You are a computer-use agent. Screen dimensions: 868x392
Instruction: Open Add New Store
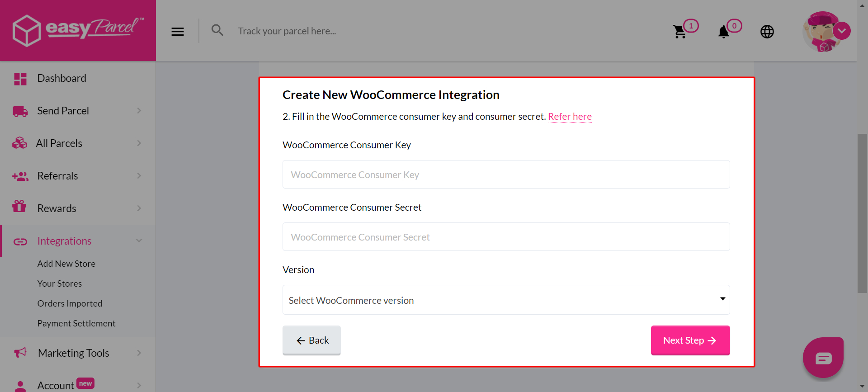pos(66,264)
